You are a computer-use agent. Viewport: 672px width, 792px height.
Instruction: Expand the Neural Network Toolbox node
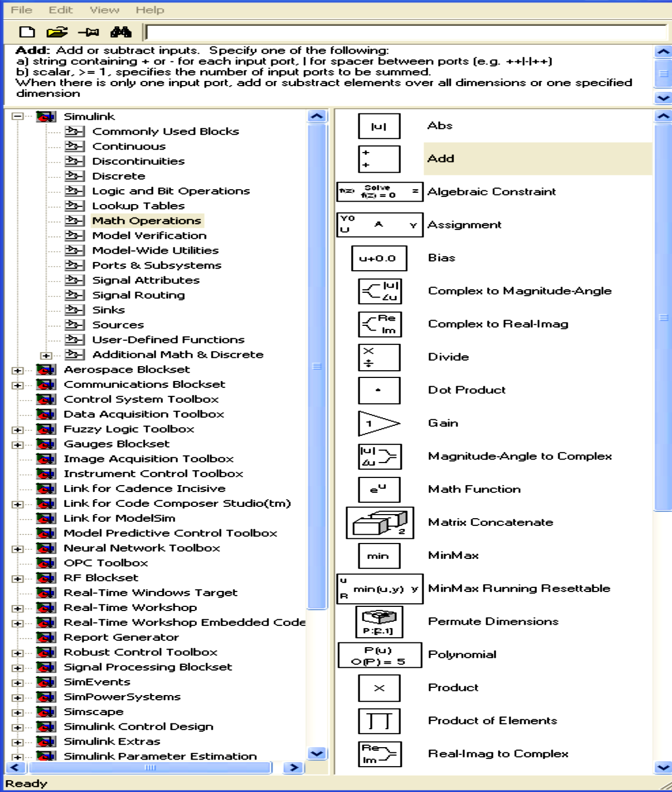pyautogui.click(x=18, y=549)
